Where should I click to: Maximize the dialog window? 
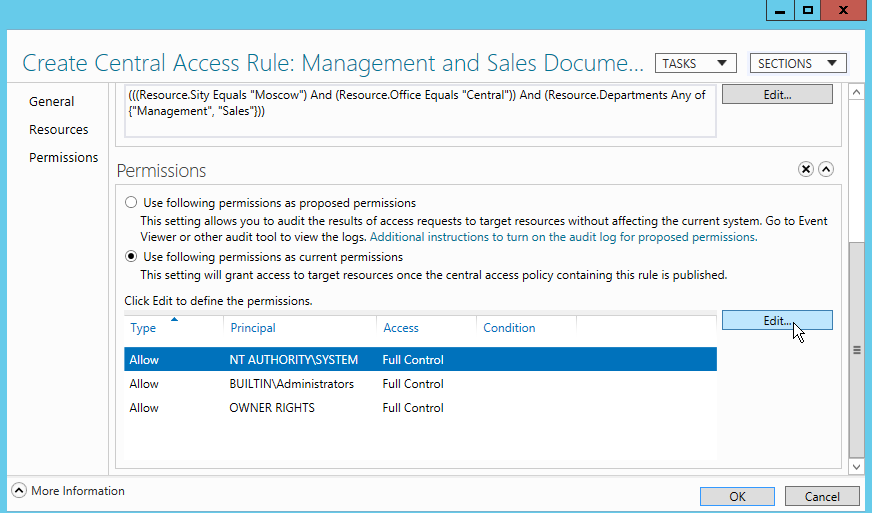pos(807,11)
